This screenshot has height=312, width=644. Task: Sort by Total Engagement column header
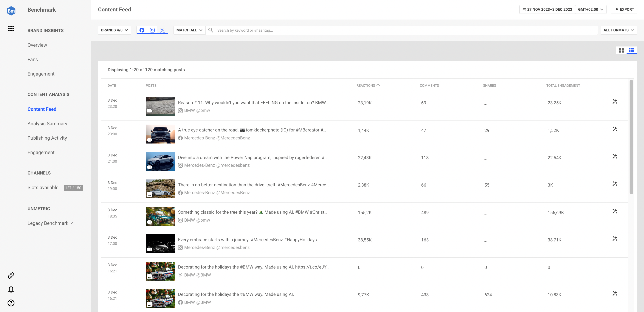tap(563, 85)
